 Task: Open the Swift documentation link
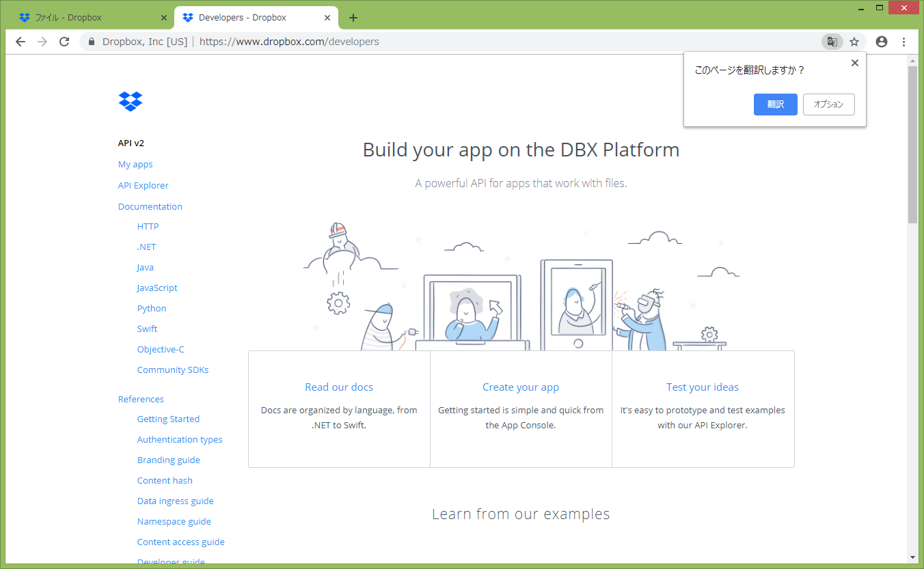coord(148,329)
